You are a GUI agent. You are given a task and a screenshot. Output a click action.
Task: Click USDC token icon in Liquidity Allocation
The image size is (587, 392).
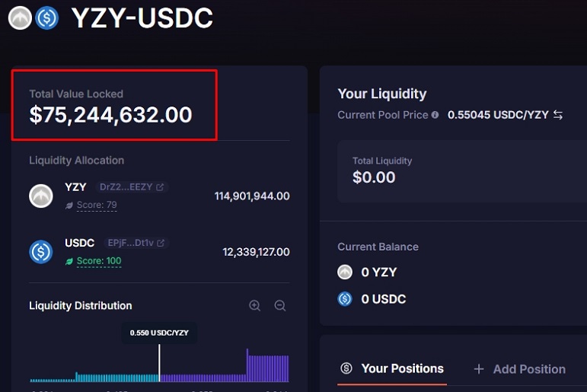pyautogui.click(x=41, y=252)
